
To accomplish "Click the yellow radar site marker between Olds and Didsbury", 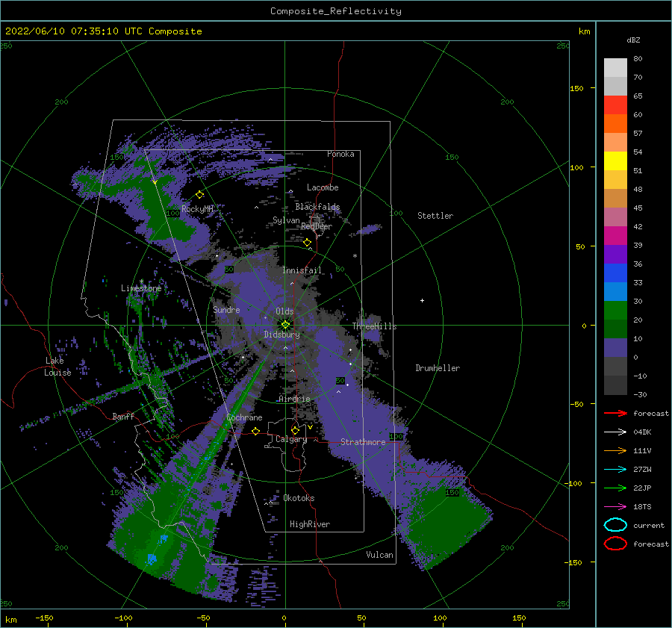I will pos(285,325).
